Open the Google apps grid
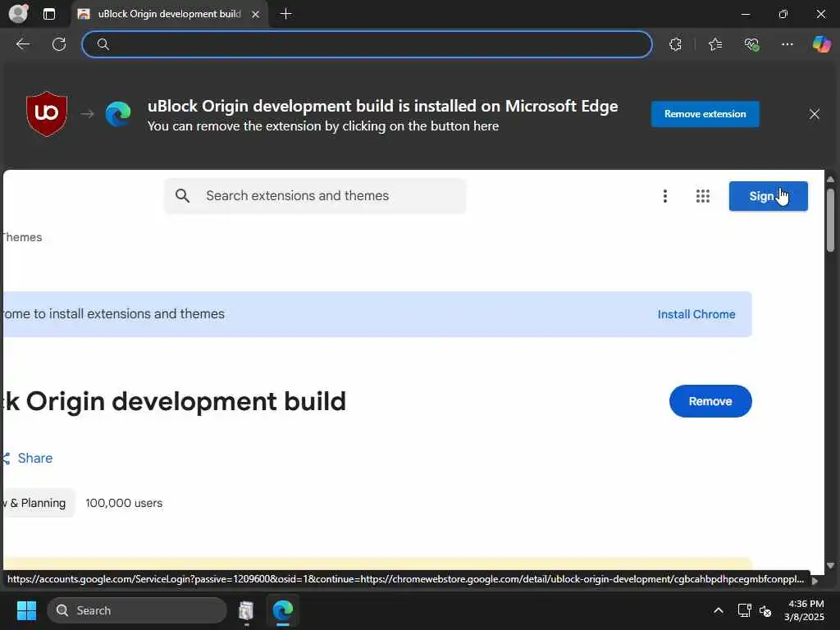840x630 pixels. (x=703, y=196)
